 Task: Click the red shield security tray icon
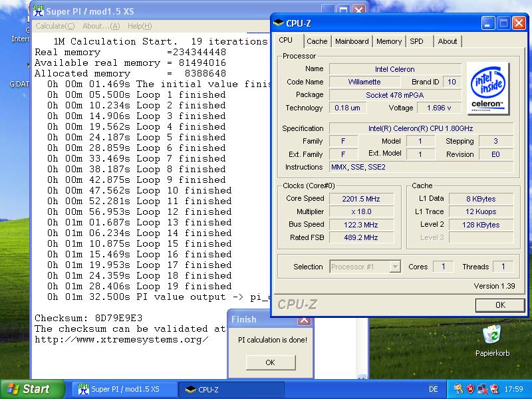pyautogui.click(x=470, y=389)
